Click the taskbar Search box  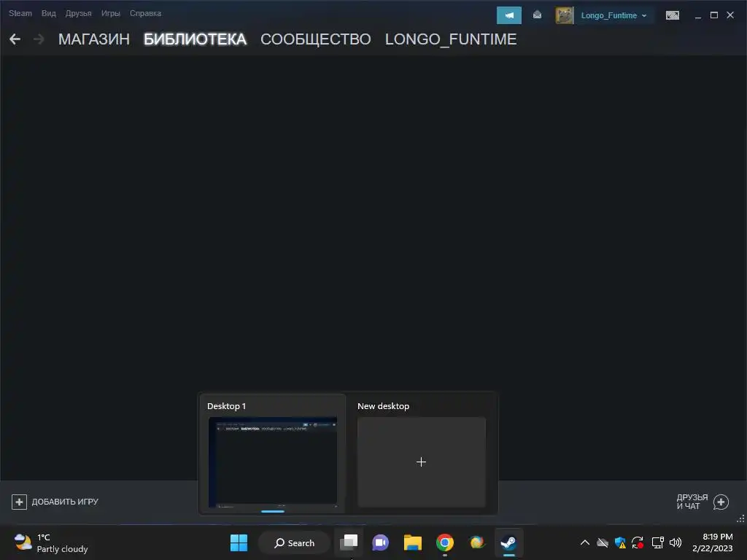coord(294,542)
